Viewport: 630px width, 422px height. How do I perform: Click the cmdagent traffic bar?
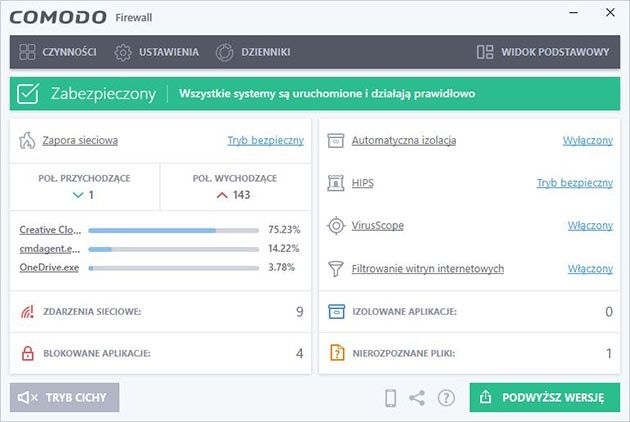click(174, 250)
